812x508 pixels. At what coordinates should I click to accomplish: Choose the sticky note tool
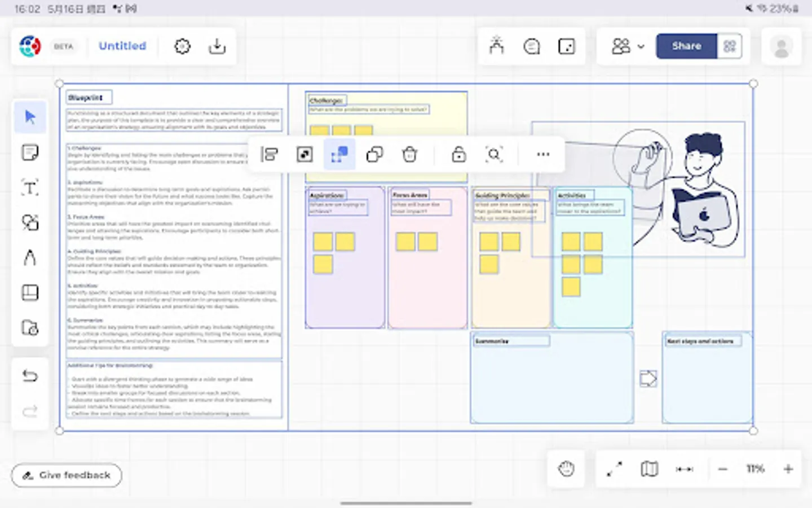[x=30, y=152]
